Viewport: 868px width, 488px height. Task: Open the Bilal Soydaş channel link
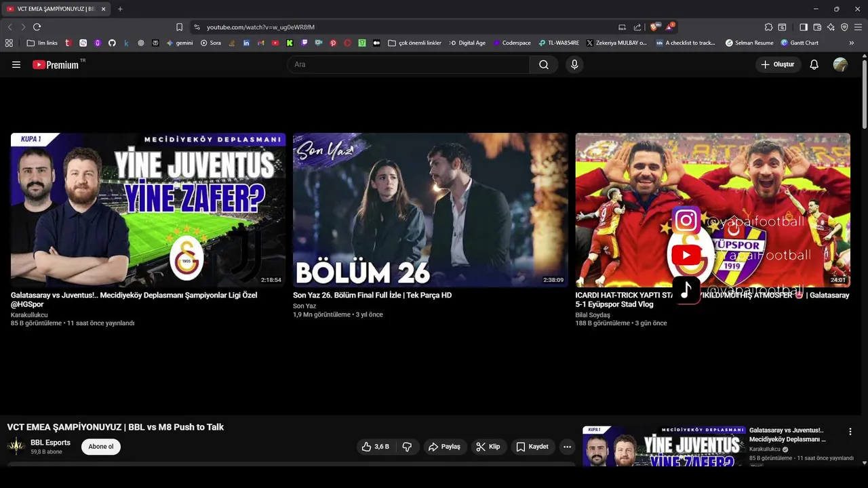coord(593,315)
